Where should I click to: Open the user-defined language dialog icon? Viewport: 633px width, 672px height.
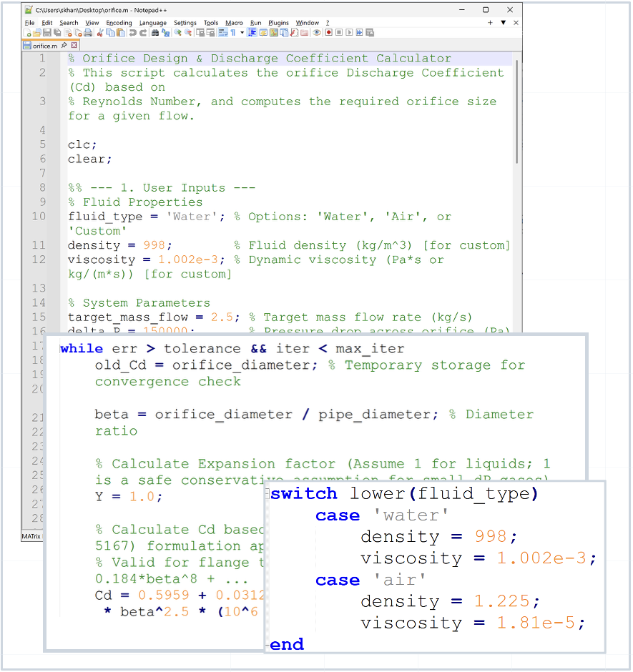click(263, 33)
